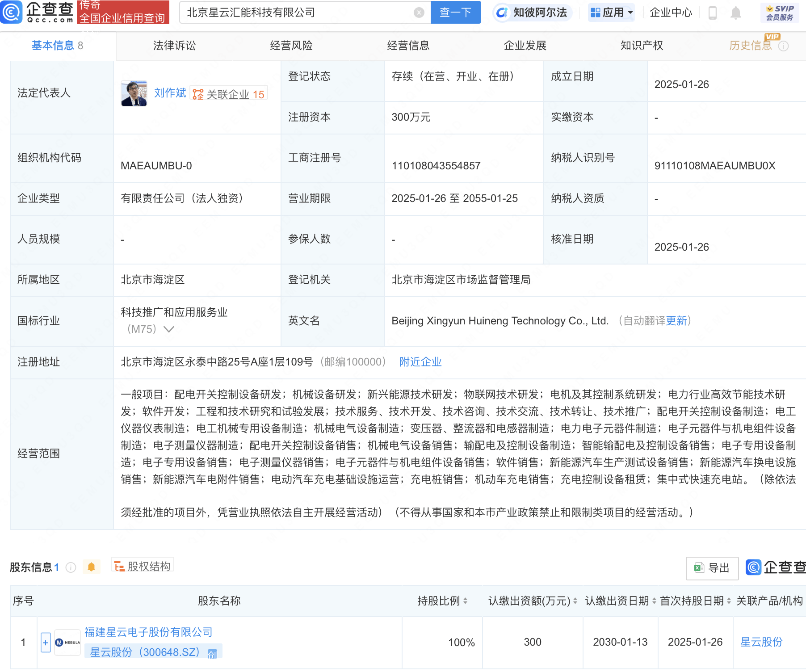Open 星云股份 related product link
The width and height of the screenshot is (806, 672).
pos(762,642)
